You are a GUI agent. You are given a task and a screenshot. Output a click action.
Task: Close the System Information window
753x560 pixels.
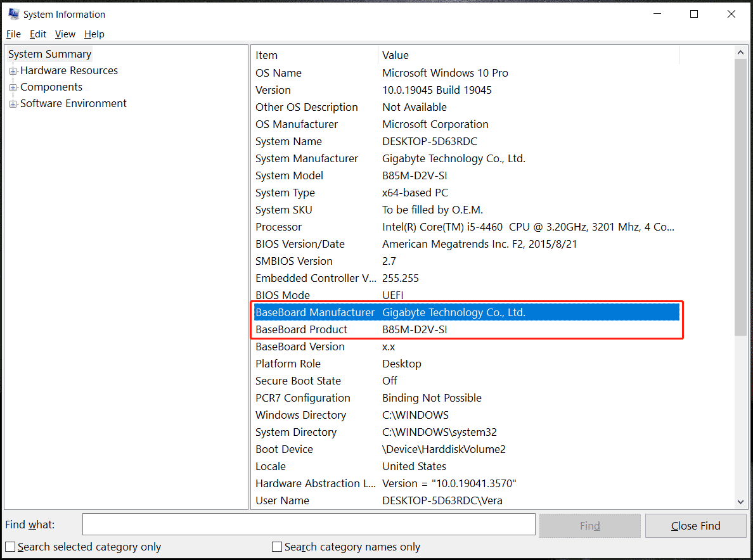(731, 14)
